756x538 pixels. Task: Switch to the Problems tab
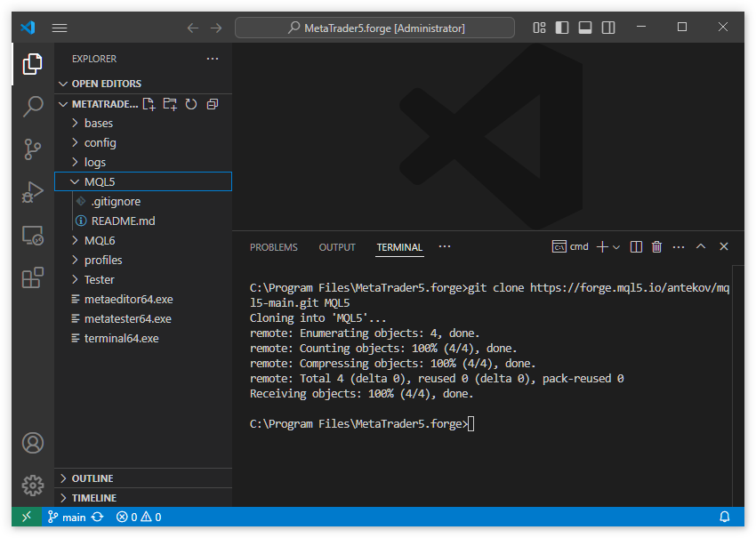pyautogui.click(x=273, y=247)
